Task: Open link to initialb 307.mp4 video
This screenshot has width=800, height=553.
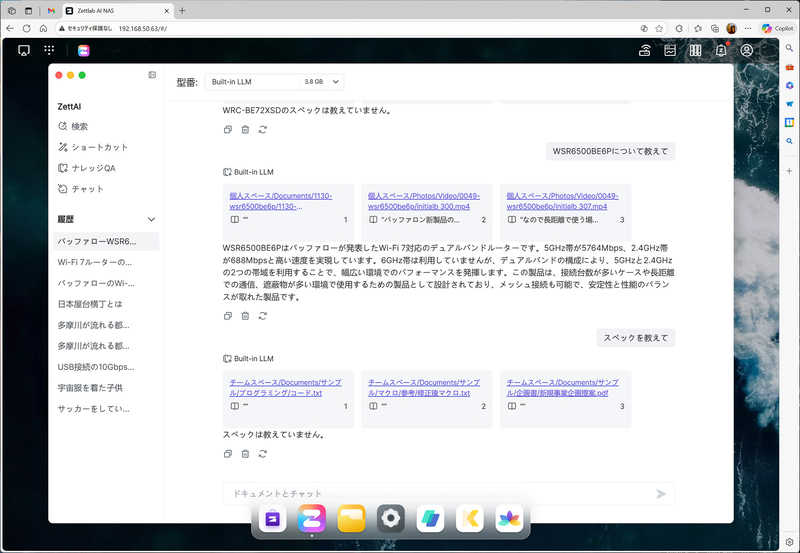Action: pos(562,201)
